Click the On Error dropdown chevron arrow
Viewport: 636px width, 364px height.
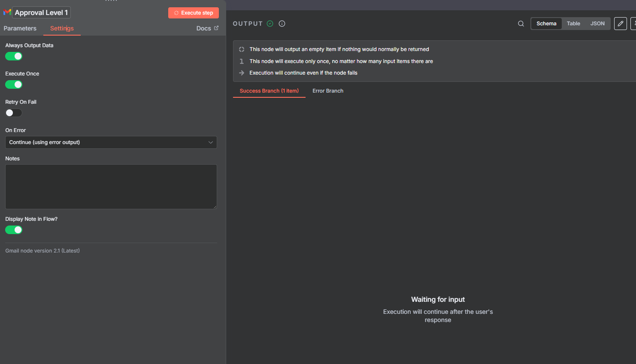pos(211,142)
